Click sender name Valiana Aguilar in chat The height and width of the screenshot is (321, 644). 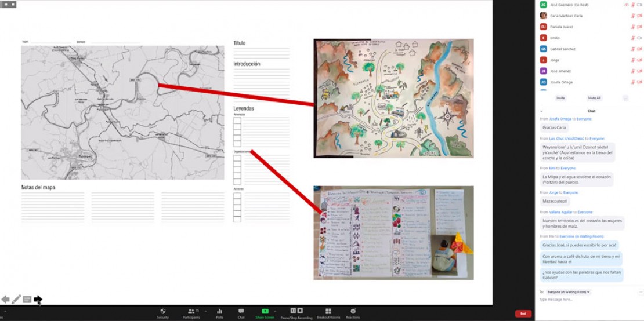pos(562,213)
